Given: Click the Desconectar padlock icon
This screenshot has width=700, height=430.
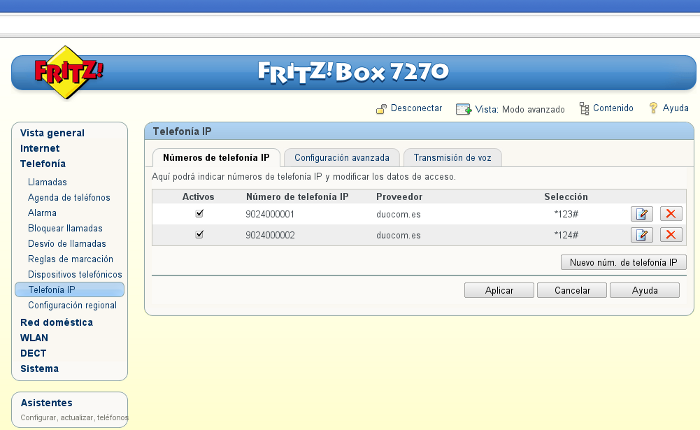Looking at the screenshot, I should (x=381, y=108).
